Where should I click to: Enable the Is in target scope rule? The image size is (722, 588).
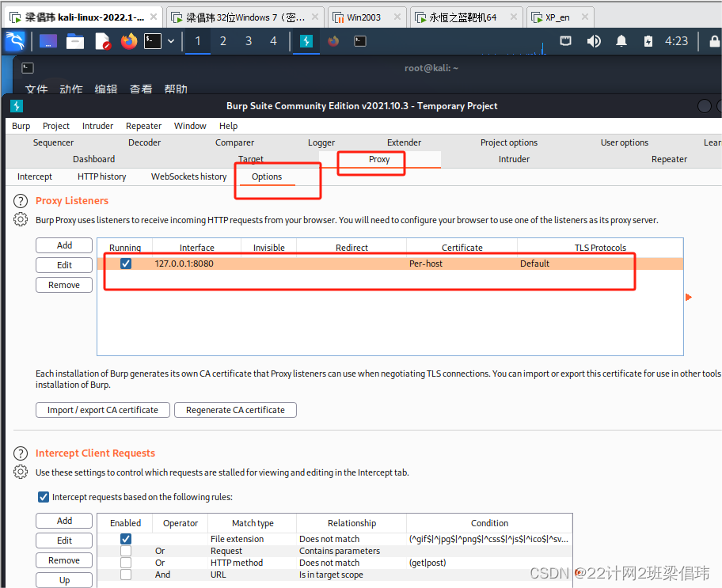126,575
